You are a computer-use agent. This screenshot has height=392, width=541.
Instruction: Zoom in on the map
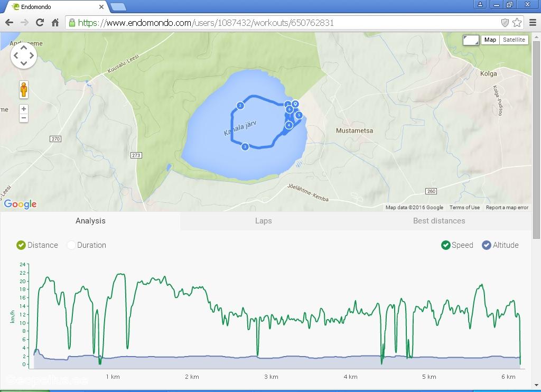pyautogui.click(x=23, y=109)
